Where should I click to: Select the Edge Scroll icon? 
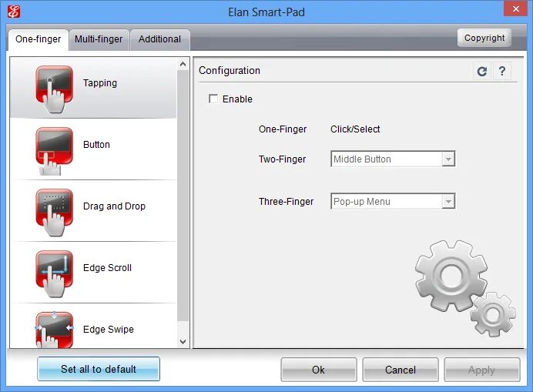point(54,274)
